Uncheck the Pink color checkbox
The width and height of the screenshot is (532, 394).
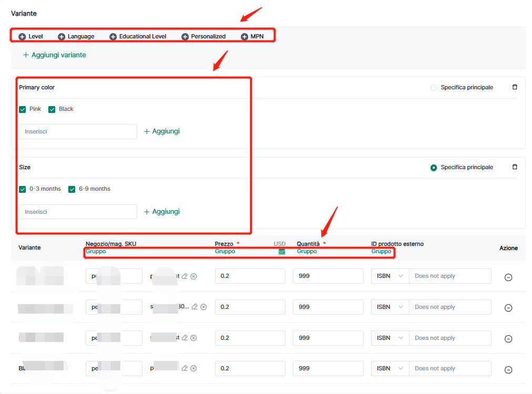tap(23, 109)
